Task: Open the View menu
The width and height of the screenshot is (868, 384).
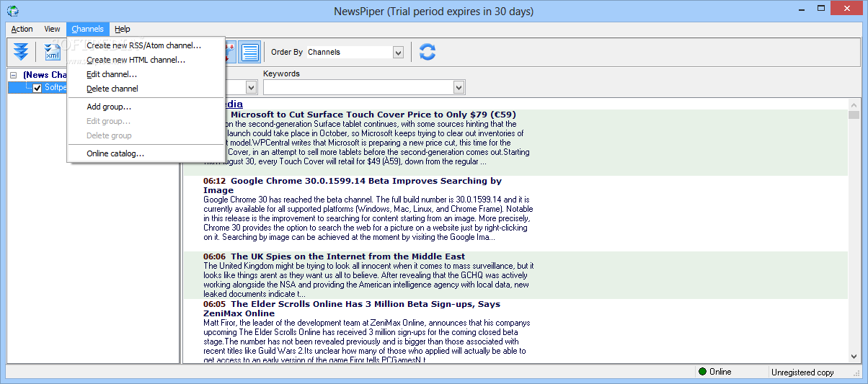Action: pos(52,29)
